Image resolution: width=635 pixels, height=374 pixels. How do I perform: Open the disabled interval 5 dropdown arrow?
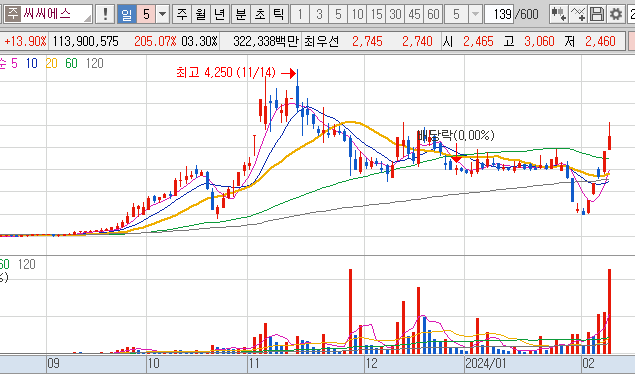pyautogui.click(x=475, y=14)
